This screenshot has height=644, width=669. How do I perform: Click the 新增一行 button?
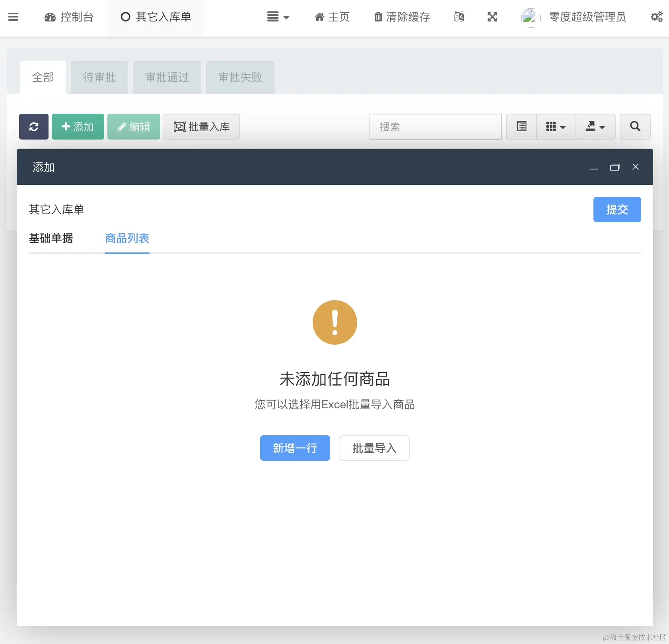(295, 448)
